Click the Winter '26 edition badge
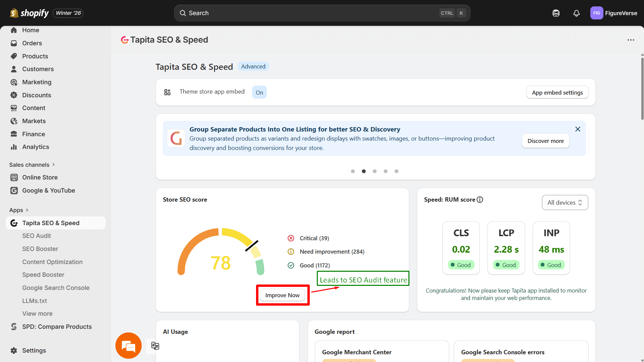The width and height of the screenshot is (644, 362). point(68,13)
